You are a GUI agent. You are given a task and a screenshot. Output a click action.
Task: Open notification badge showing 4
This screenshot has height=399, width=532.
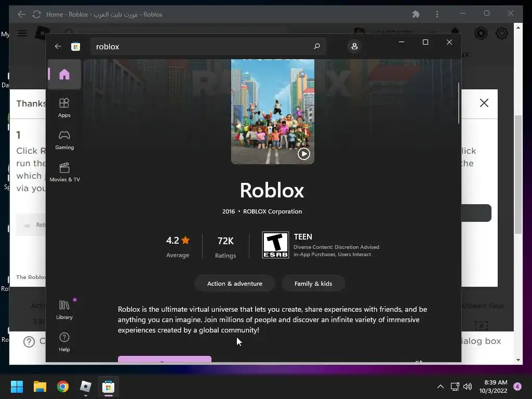pyautogui.click(x=517, y=387)
